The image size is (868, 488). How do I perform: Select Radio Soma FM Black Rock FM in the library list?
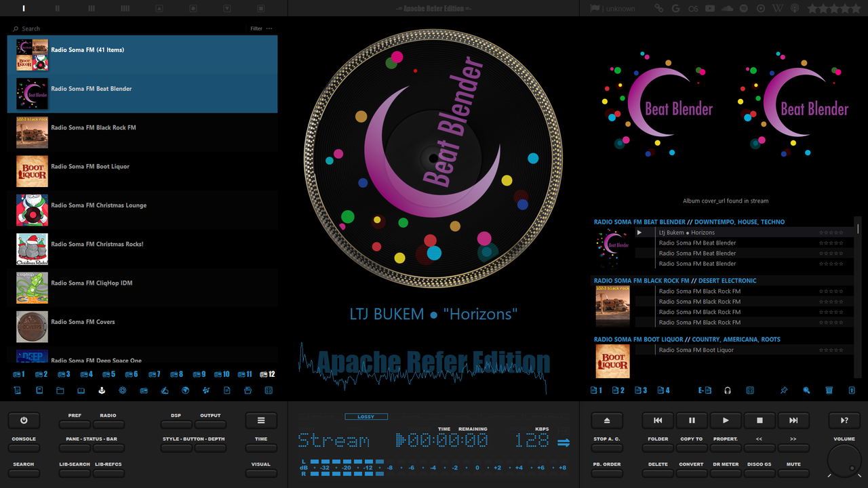(x=142, y=132)
